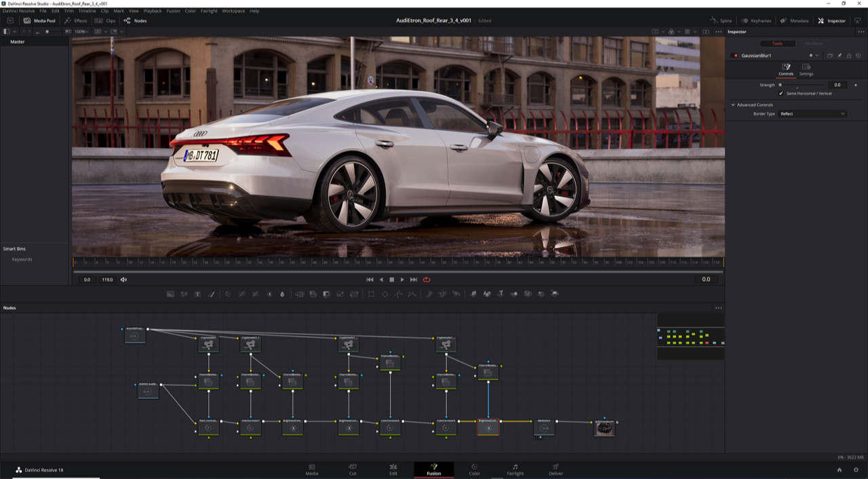The height and width of the screenshot is (479, 868).
Task: Toggle the Nodes panel button
Action: point(135,20)
